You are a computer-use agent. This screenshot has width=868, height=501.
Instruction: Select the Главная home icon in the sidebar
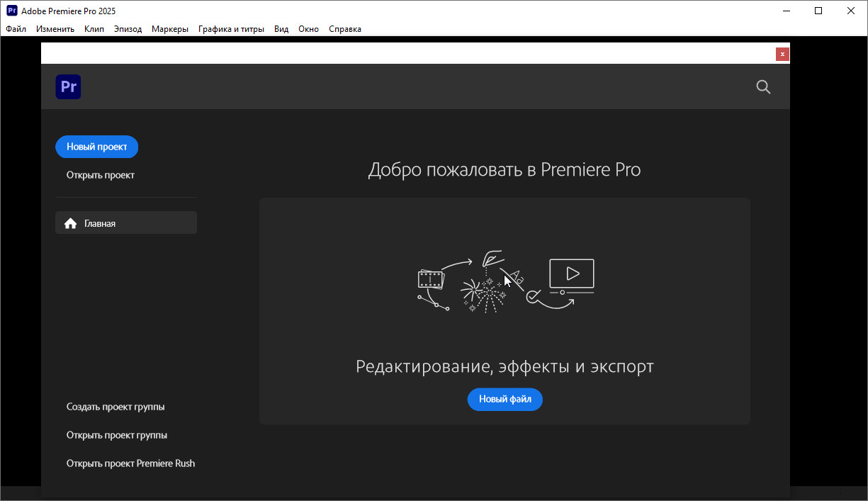tap(70, 223)
